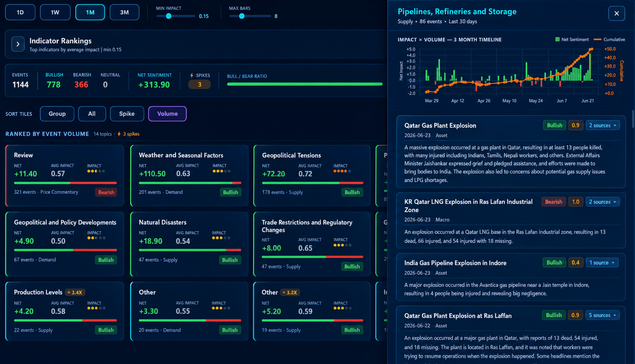Screen dimensions: 635x364
Task: Sort tiles by Volume
Action: [167, 114]
